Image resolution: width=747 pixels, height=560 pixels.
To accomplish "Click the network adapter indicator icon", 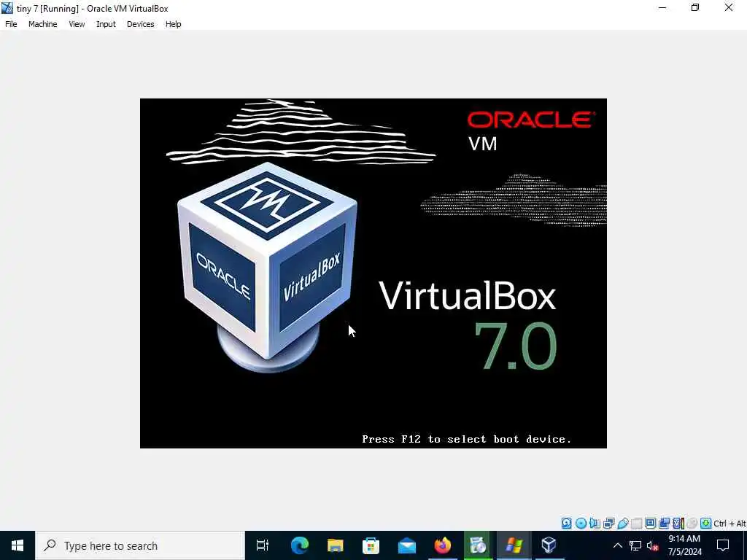I will coord(609,524).
